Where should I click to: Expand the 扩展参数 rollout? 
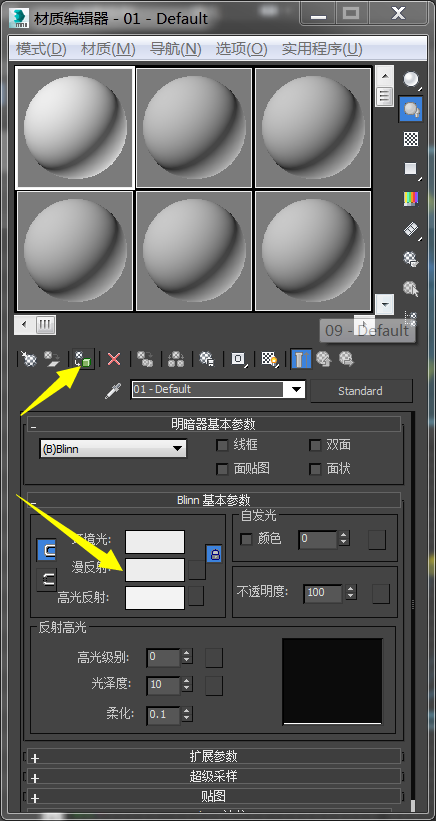click(x=214, y=756)
